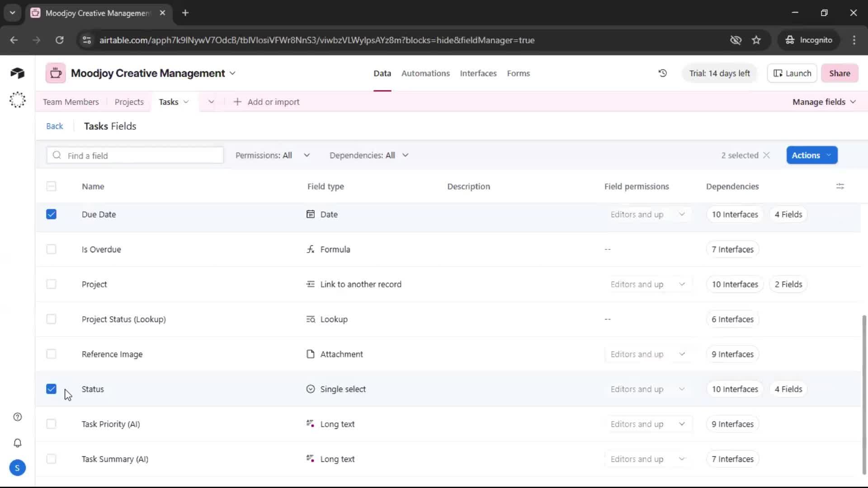Reload the page
This screenshot has height=488, width=868.
[59, 40]
